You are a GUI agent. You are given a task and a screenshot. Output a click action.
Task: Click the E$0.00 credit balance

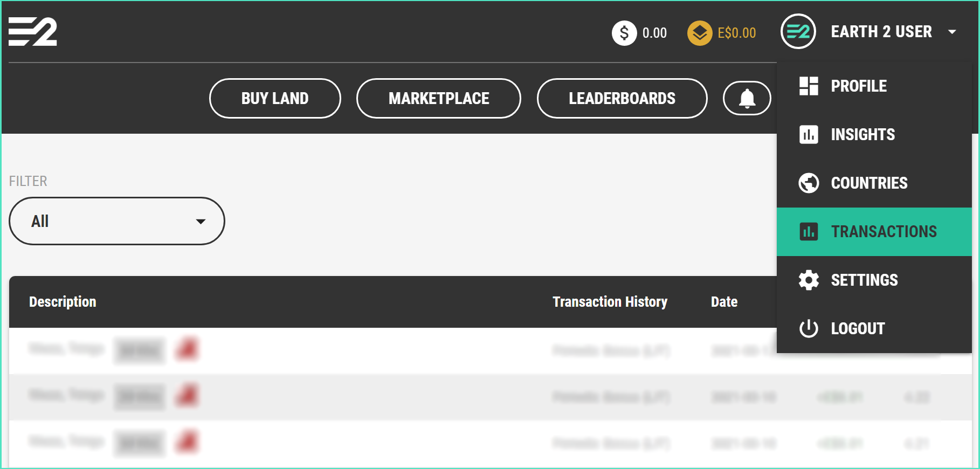click(x=737, y=33)
